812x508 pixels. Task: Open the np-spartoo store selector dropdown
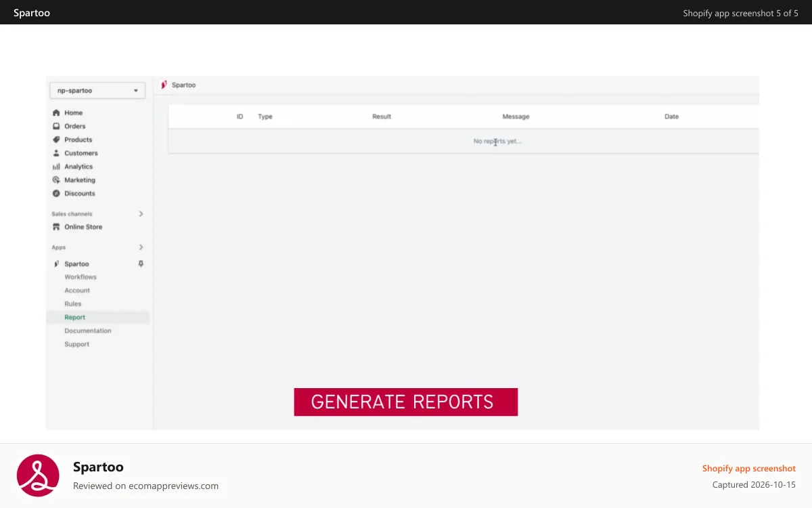tap(97, 90)
